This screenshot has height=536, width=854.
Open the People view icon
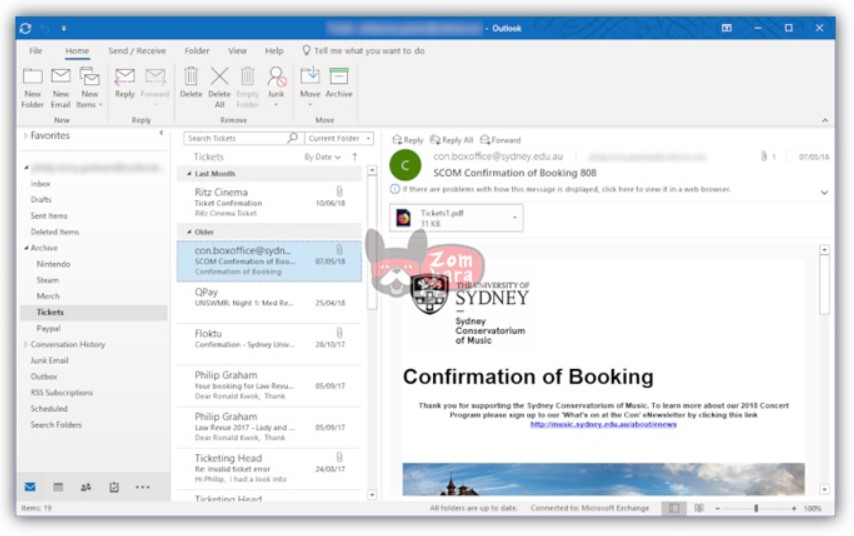86,487
